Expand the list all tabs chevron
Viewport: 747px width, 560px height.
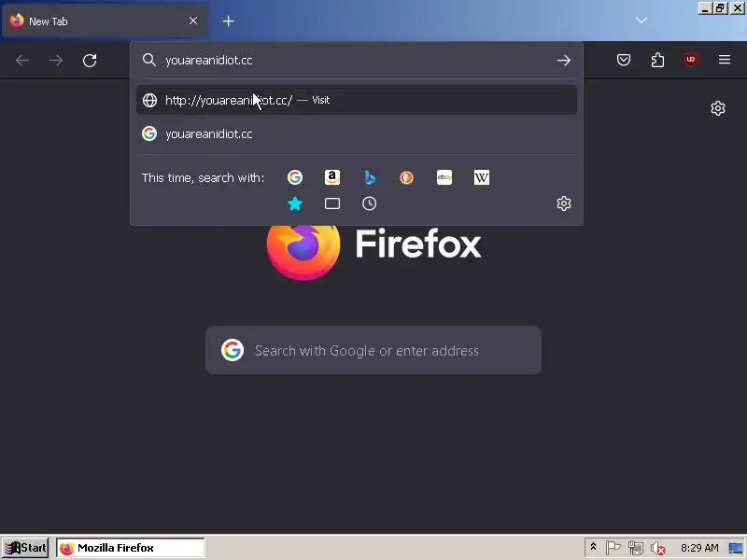[x=641, y=20]
